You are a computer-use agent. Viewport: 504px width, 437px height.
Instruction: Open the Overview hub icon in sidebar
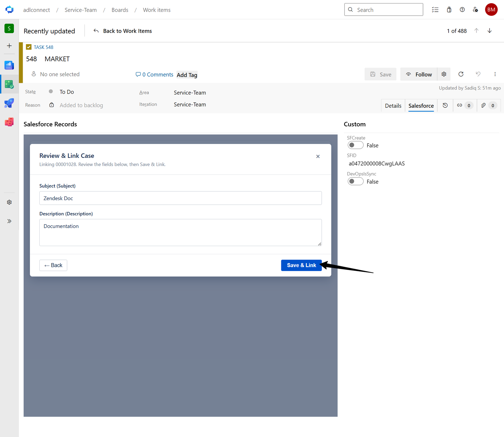coord(9,65)
